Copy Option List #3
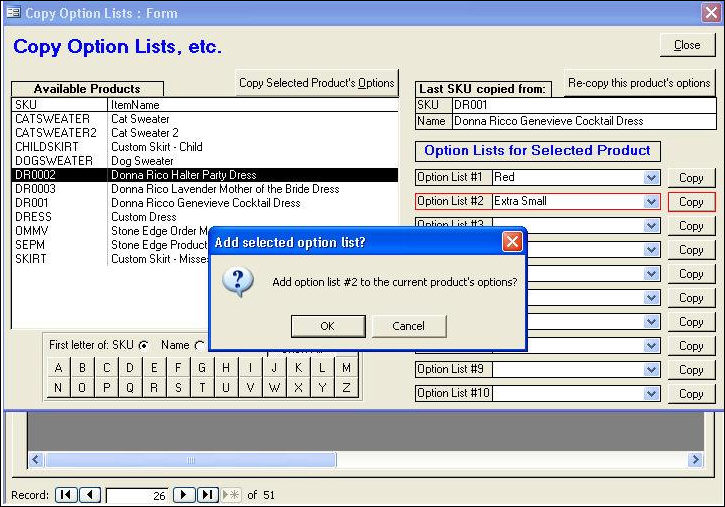 [691, 226]
